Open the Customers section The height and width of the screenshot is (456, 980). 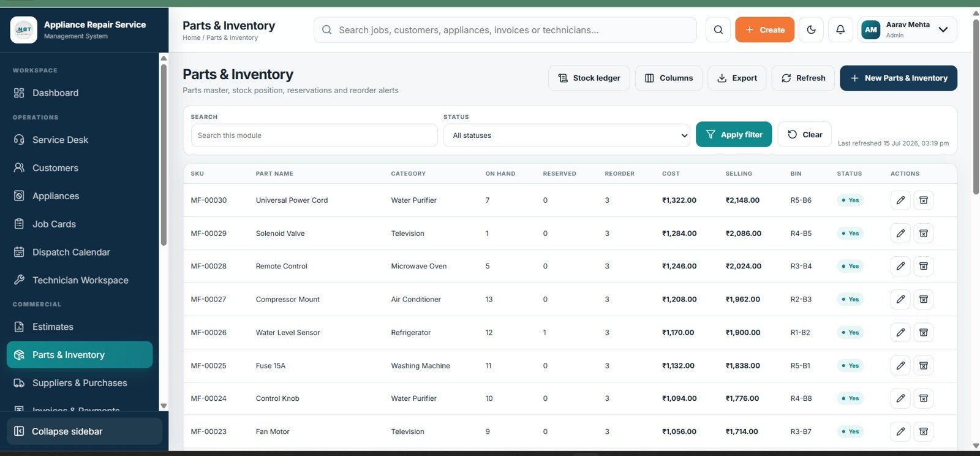click(80, 168)
